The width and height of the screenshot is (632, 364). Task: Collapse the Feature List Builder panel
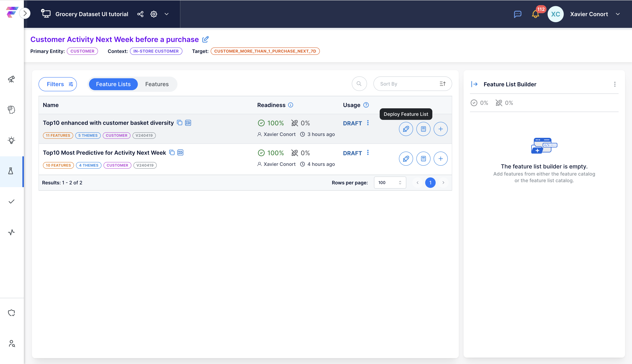pyautogui.click(x=474, y=84)
